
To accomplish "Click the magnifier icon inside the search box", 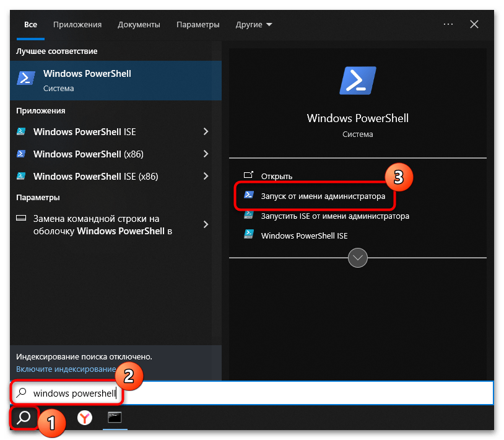I will [x=22, y=392].
